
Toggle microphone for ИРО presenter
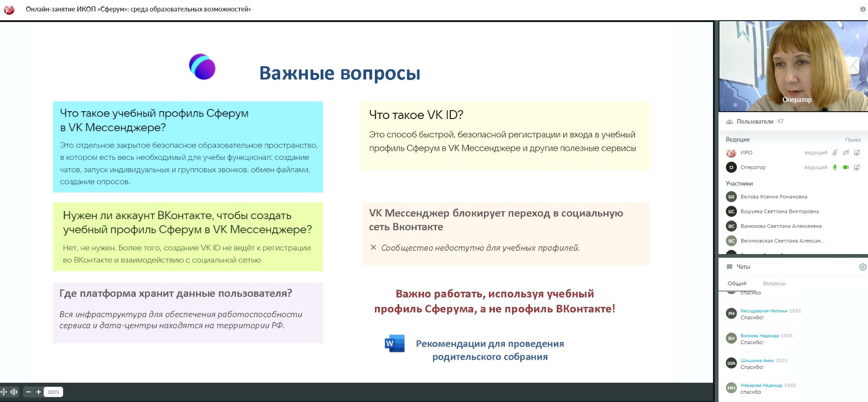click(834, 153)
